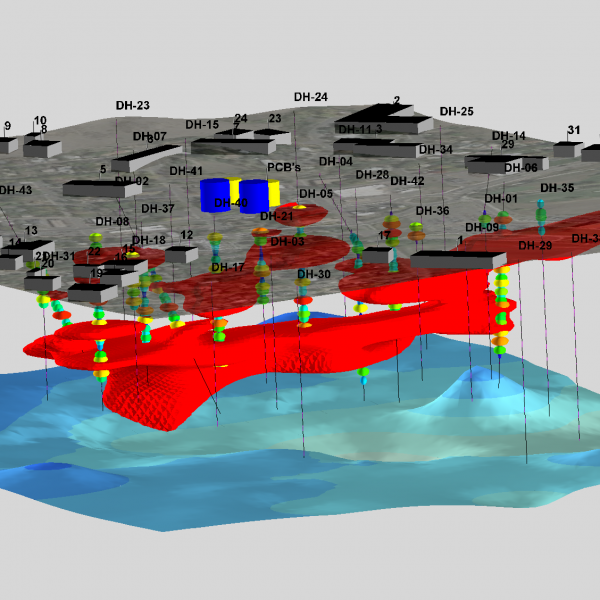Click the DH-42 borehole label
Image resolution: width=600 pixels, height=600 pixels.
(x=407, y=181)
